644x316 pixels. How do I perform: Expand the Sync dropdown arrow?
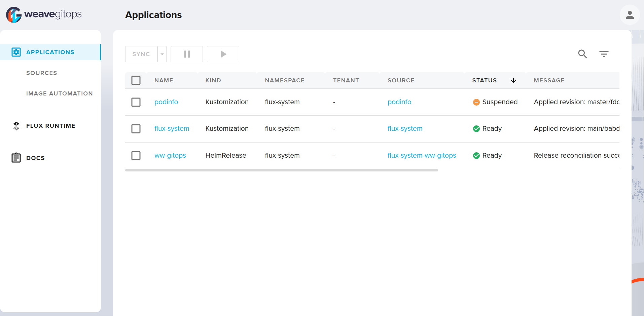pyautogui.click(x=162, y=54)
